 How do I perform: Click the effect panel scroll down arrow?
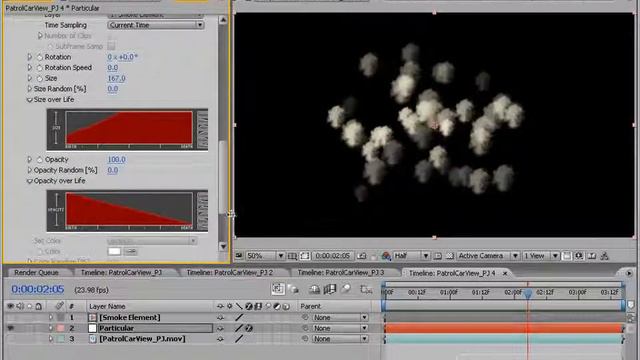click(223, 246)
